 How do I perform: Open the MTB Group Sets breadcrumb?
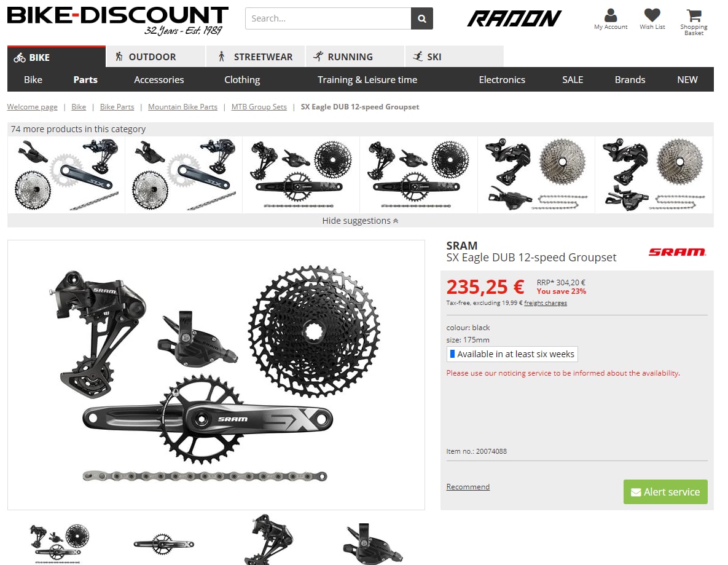259,107
